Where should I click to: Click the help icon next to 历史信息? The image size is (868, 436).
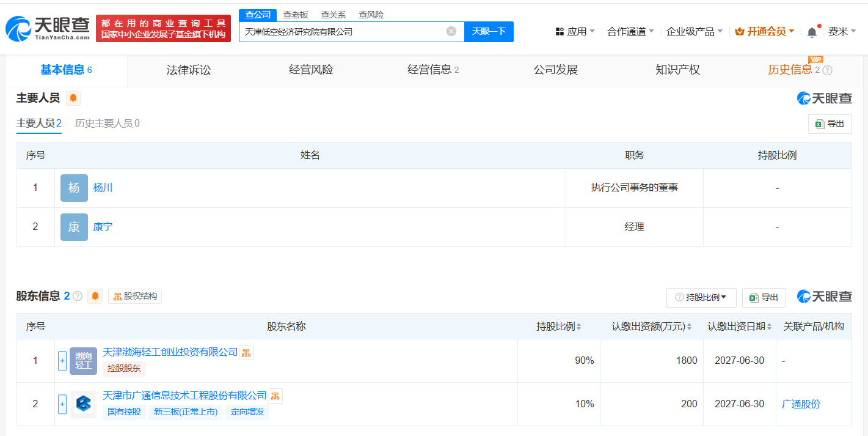pyautogui.click(x=827, y=70)
